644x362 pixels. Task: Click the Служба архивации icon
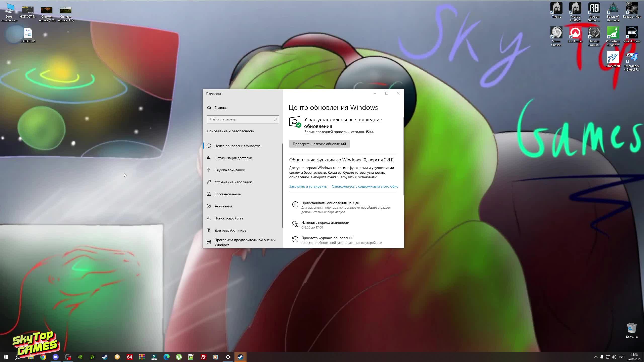209,170
